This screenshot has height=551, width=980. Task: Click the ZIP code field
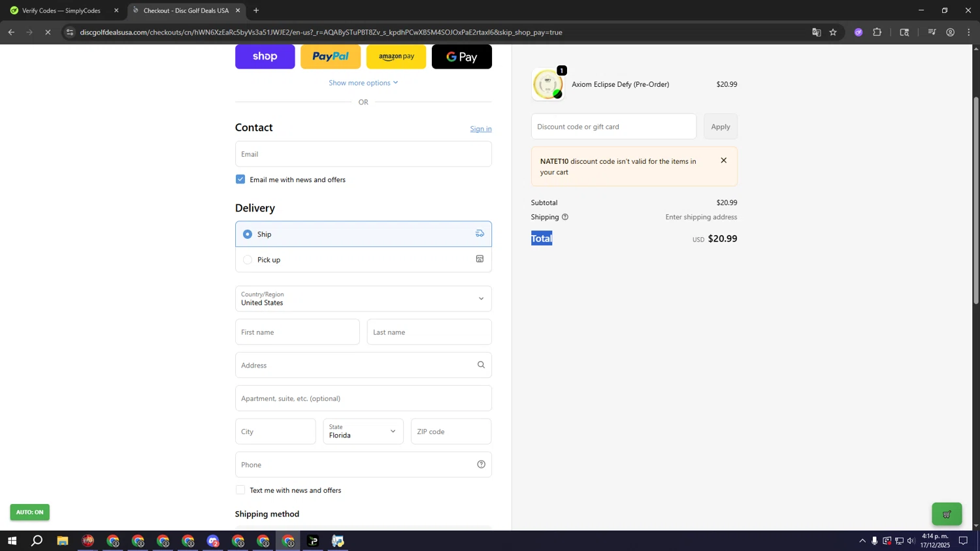click(x=451, y=432)
